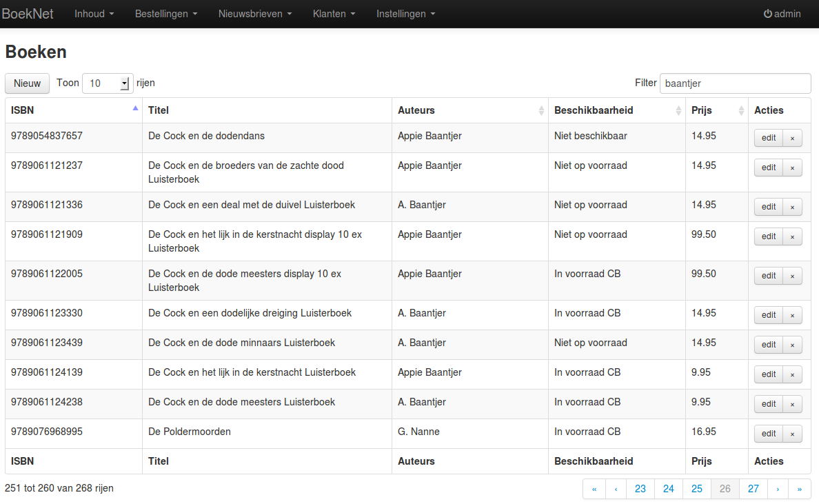Screen dimensions: 819x504
Task: Delete book with ISBN 9789061121909
Action: (x=792, y=236)
